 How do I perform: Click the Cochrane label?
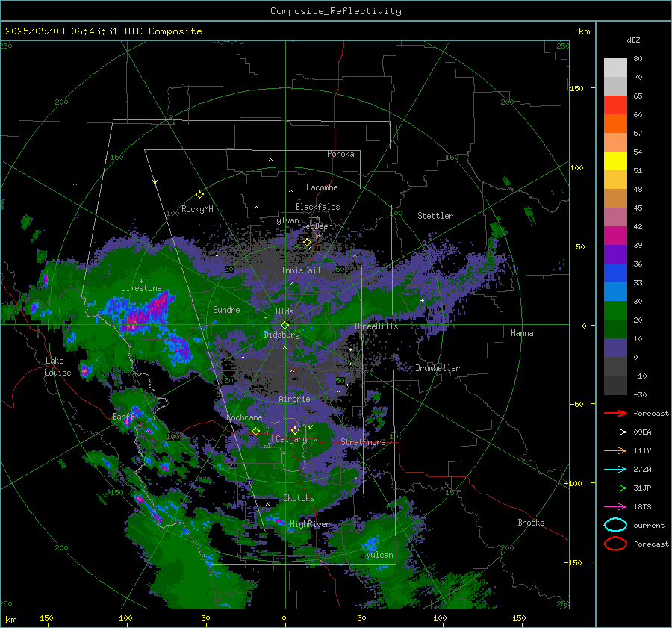click(x=244, y=417)
